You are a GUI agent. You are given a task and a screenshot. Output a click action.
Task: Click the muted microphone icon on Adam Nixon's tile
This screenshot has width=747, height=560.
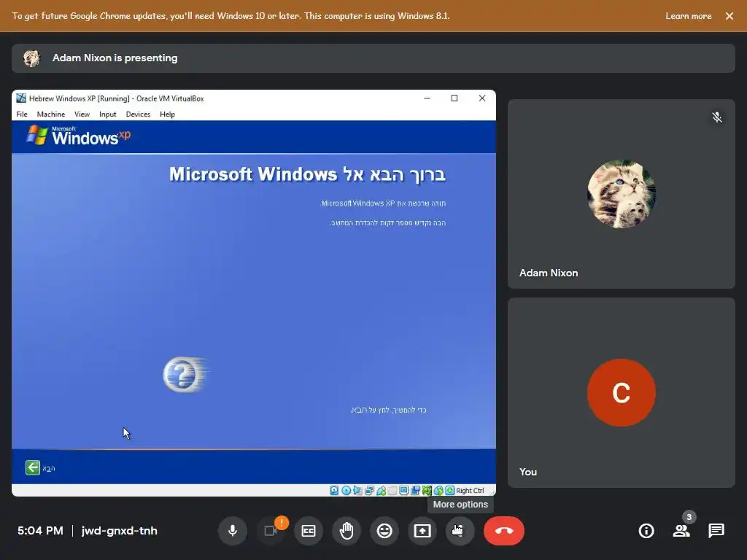(717, 117)
